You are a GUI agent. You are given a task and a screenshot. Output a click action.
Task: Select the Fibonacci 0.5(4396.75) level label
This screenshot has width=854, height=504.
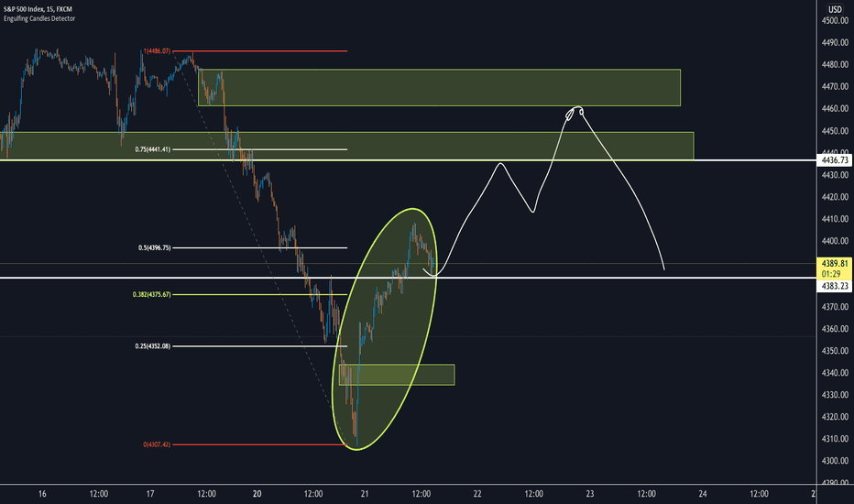click(154, 248)
